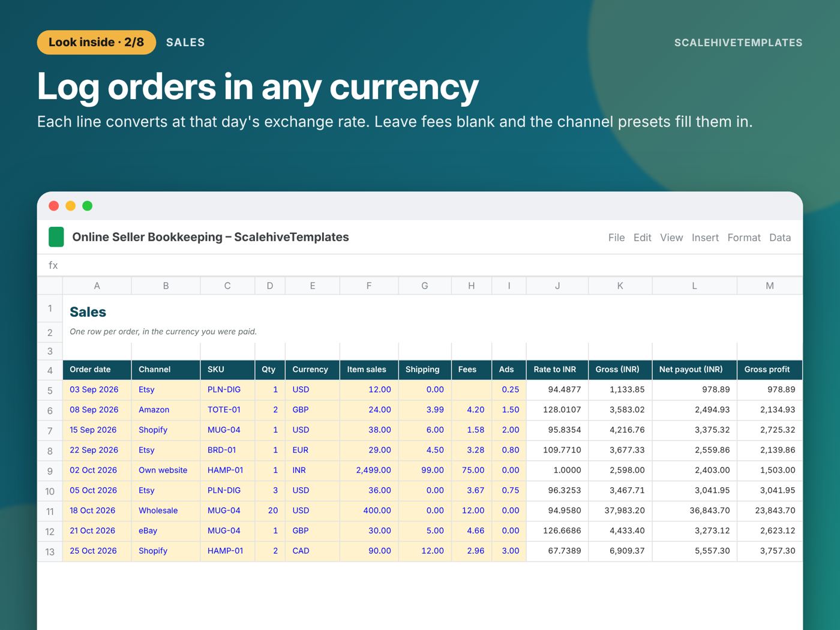Click the Look inside 2/8 badge
The height and width of the screenshot is (630, 840).
97,43
